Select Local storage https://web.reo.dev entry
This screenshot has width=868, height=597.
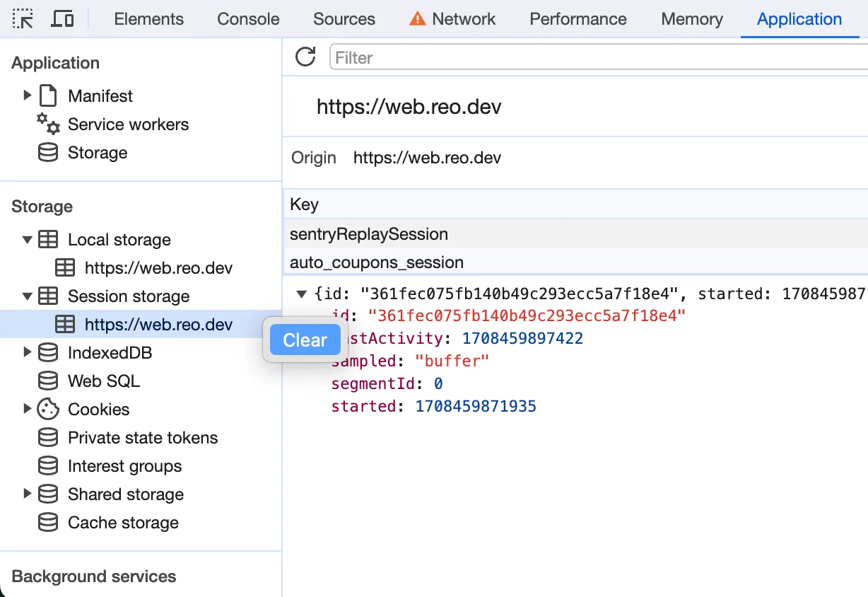click(158, 268)
